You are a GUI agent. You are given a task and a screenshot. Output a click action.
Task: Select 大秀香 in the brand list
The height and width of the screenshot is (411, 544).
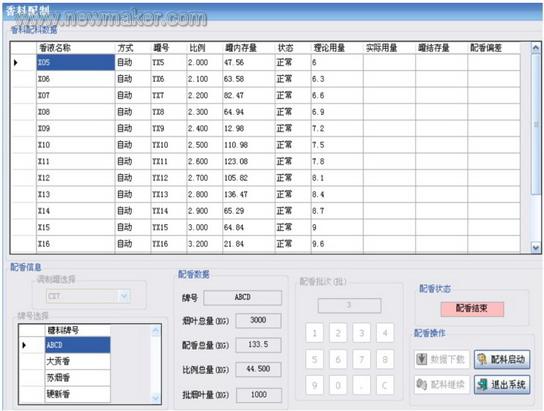click(78, 361)
